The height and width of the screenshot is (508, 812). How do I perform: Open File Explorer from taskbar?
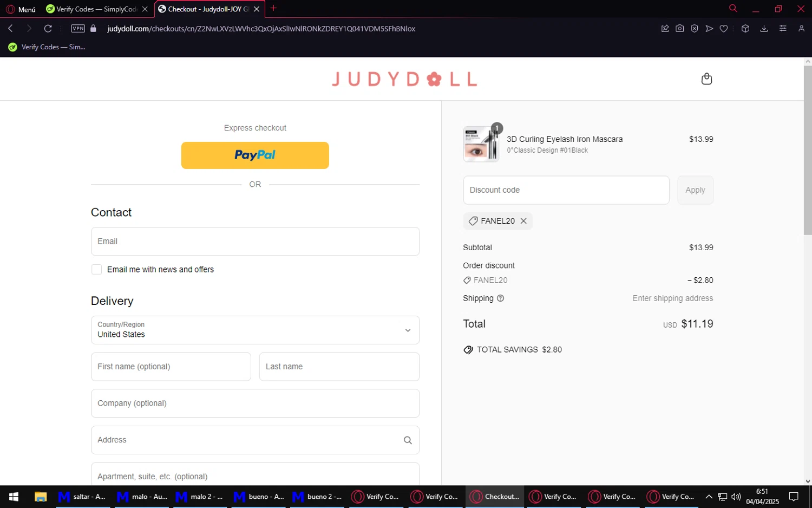point(41,497)
